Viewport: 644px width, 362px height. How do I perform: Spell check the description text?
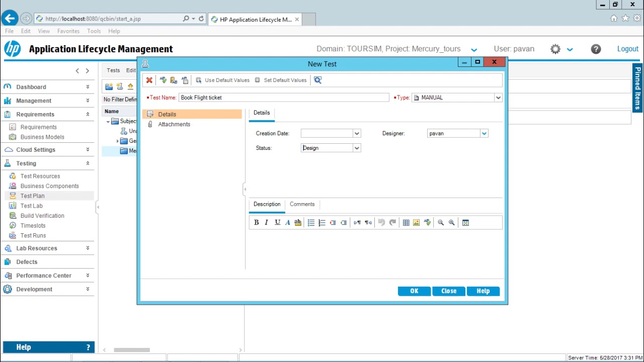(x=427, y=223)
